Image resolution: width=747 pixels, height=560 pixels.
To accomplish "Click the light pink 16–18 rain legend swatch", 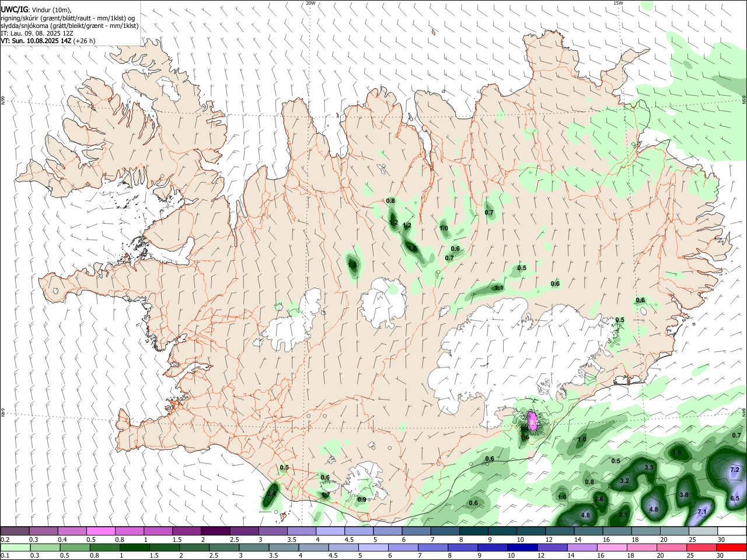I will tap(612, 548).
